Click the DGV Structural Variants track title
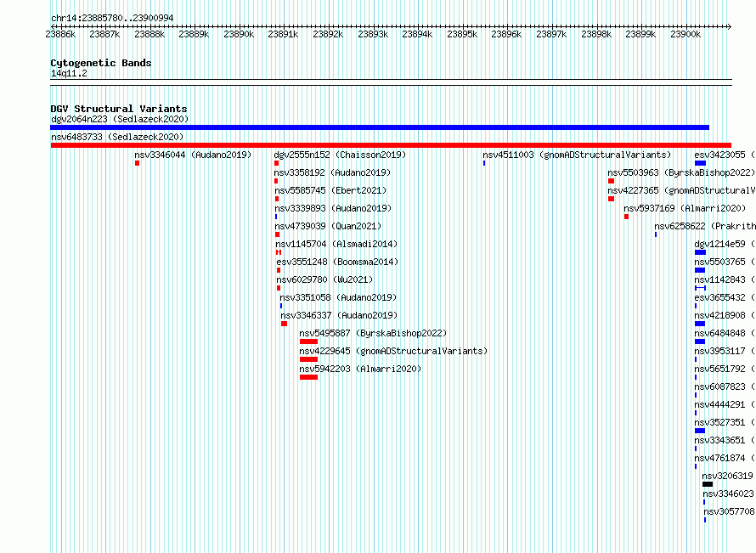 point(119,109)
